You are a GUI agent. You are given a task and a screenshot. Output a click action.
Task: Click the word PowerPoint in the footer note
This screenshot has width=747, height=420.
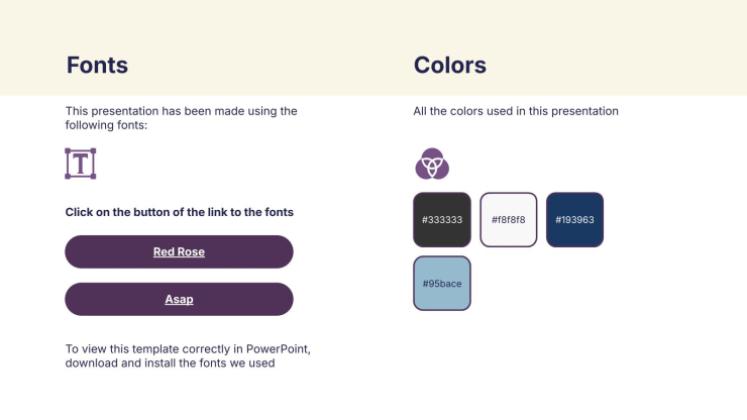click(x=276, y=349)
